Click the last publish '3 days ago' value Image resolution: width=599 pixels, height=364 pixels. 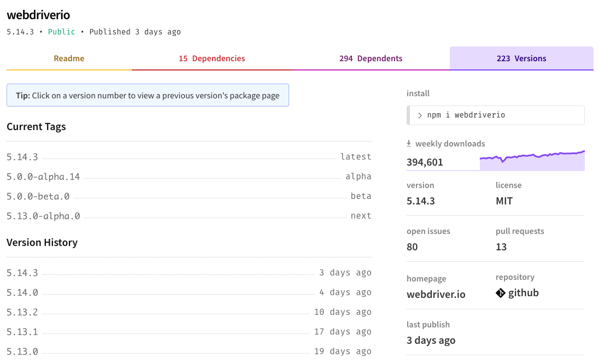coord(431,340)
